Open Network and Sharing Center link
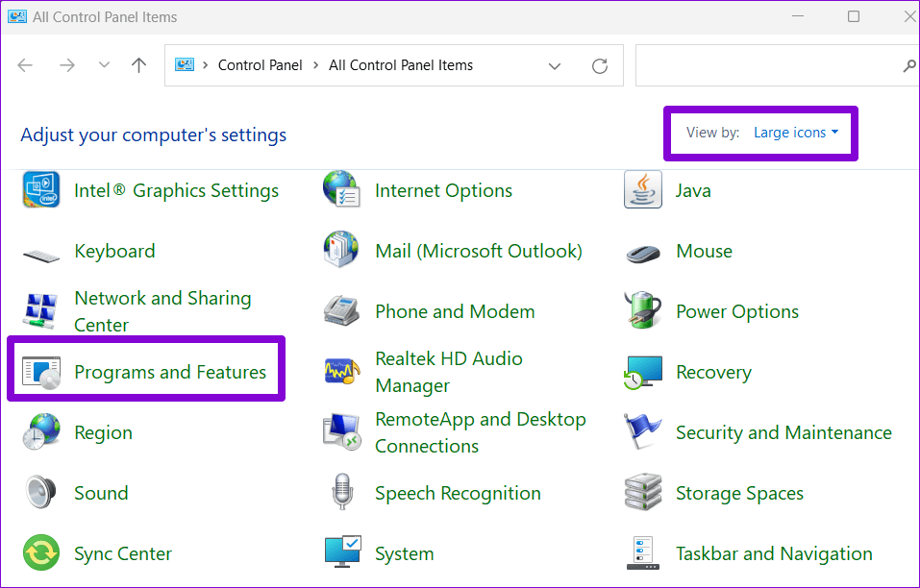This screenshot has height=588, width=920. [x=162, y=311]
